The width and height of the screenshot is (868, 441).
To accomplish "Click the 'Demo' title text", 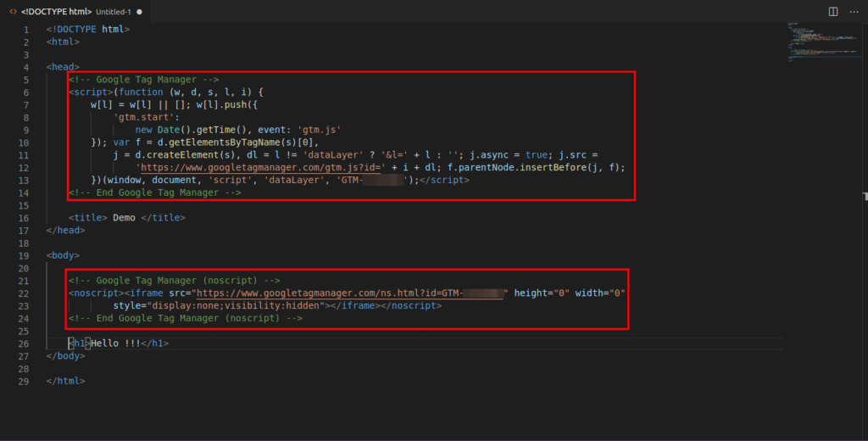I will [x=124, y=218].
